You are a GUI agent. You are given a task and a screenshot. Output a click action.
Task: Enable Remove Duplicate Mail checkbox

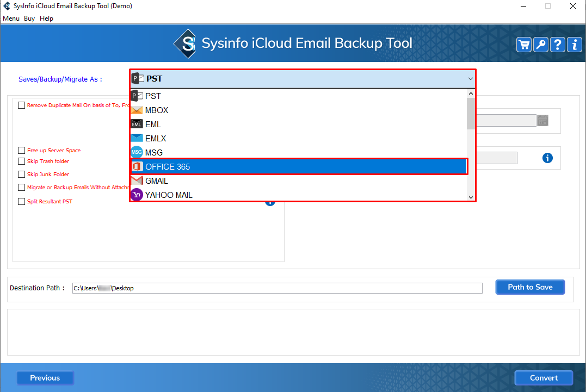pyautogui.click(x=22, y=105)
